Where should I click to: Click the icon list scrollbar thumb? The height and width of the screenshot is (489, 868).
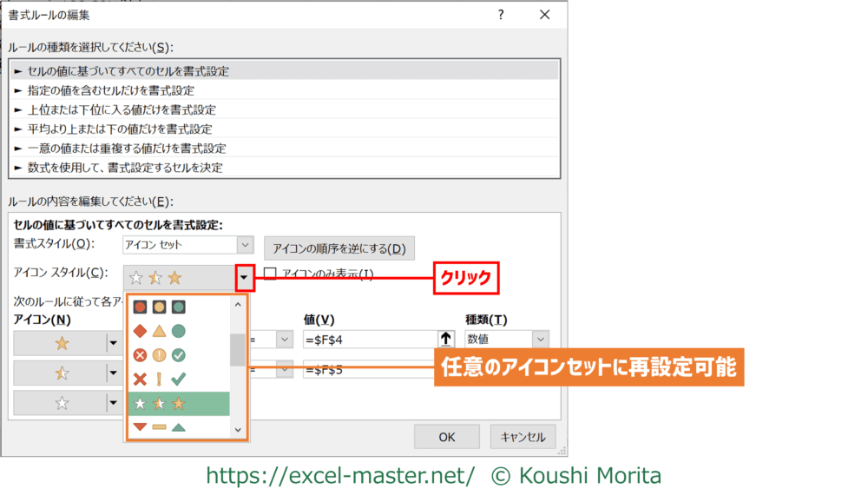237,350
